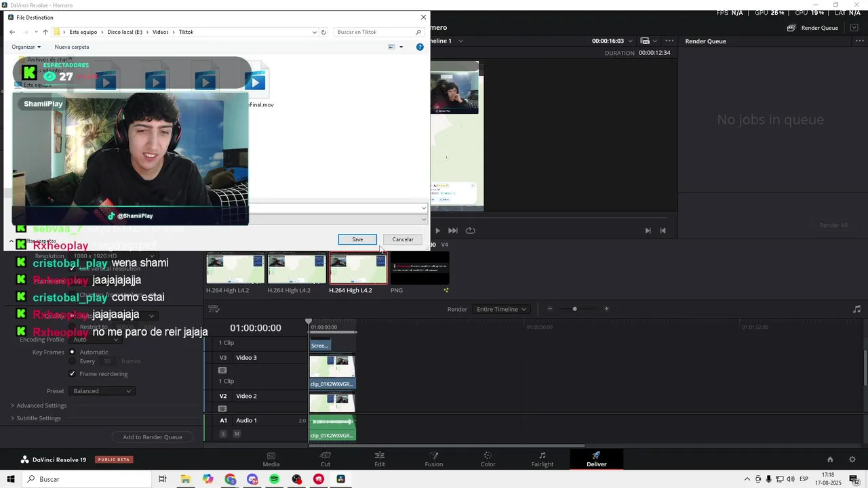The height and width of the screenshot is (488, 868).
Task: Expand the top-right panel dropdown arrow
Action: (854, 28)
